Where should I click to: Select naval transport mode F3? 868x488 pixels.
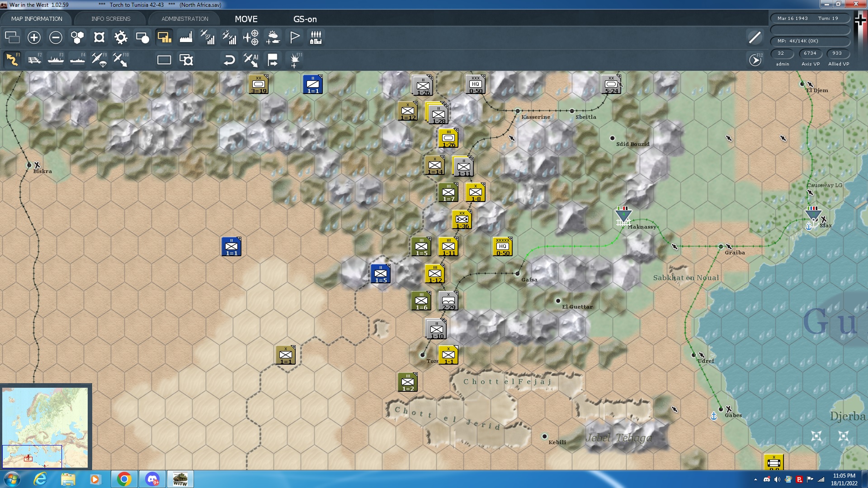point(56,60)
